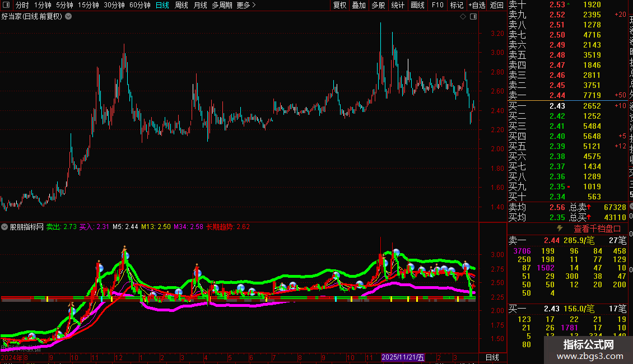Click the 长期趋势: 2.62 indicator value
Viewport: 633px width, 364px height.
(x=228, y=227)
